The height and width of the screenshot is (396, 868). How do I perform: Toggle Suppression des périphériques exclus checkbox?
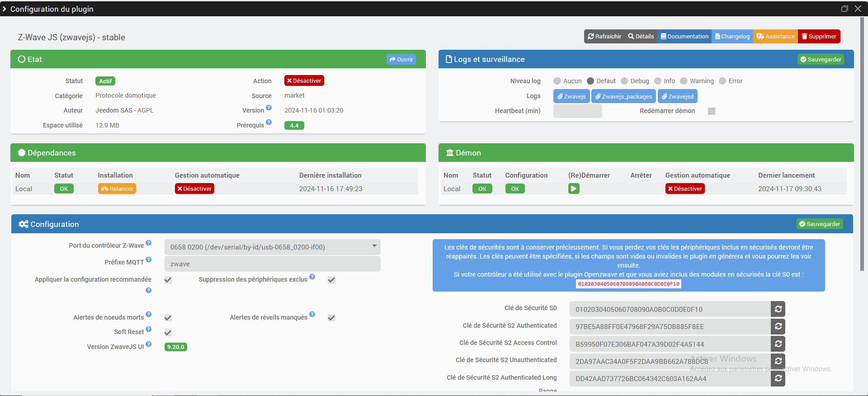click(x=331, y=280)
